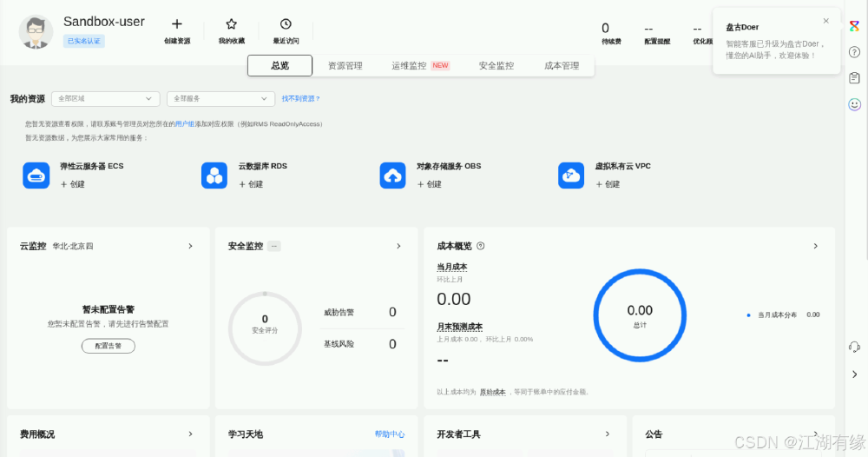
Task: Click 创建 under 云数据库 RDS
Action: tap(251, 184)
